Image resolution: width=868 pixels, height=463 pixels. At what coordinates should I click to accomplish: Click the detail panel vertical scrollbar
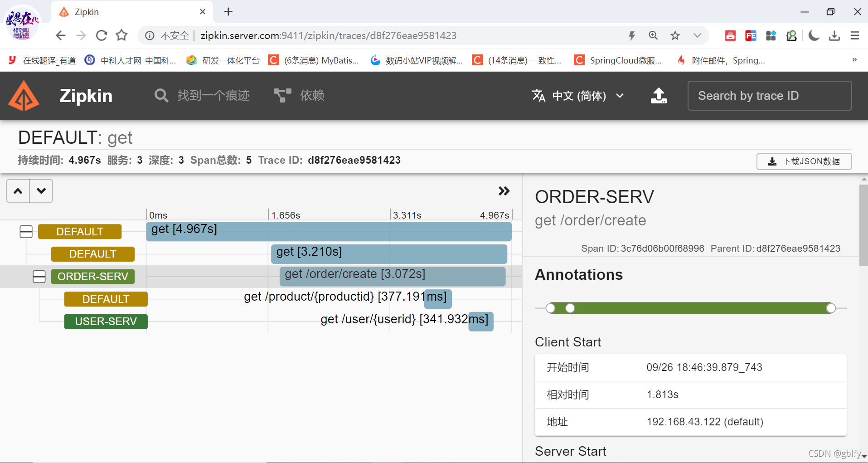pyautogui.click(x=863, y=225)
